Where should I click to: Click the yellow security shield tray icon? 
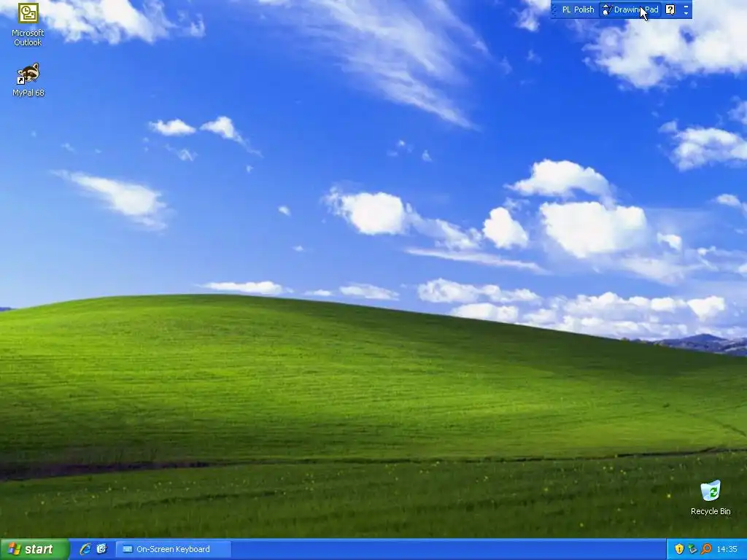pos(679,549)
